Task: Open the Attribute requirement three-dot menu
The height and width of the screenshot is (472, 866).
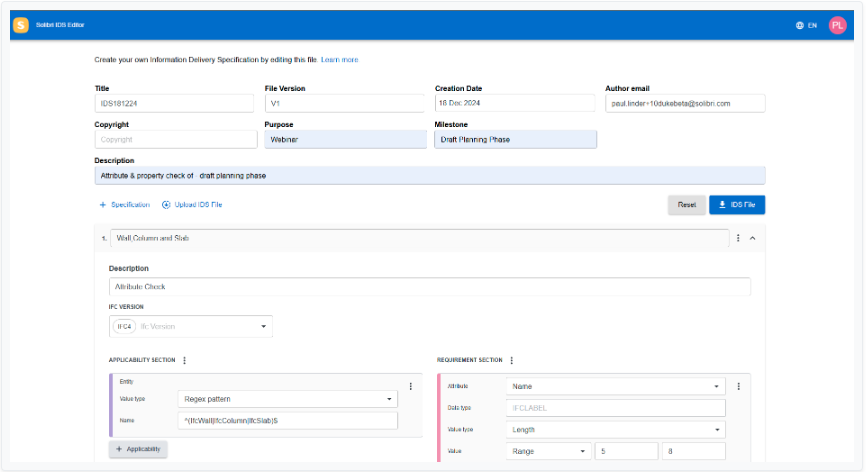Action: (738, 386)
